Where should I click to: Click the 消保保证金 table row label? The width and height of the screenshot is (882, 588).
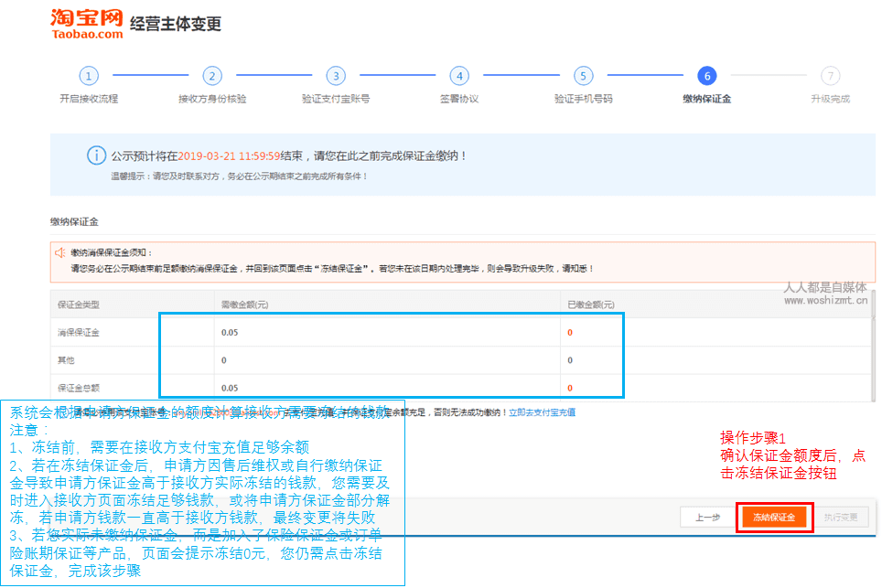click(78, 333)
